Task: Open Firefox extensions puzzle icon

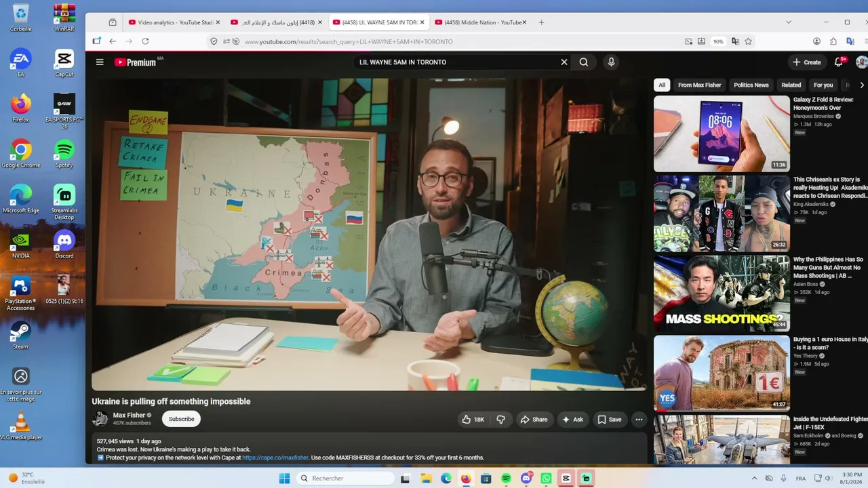Action: 833,41
